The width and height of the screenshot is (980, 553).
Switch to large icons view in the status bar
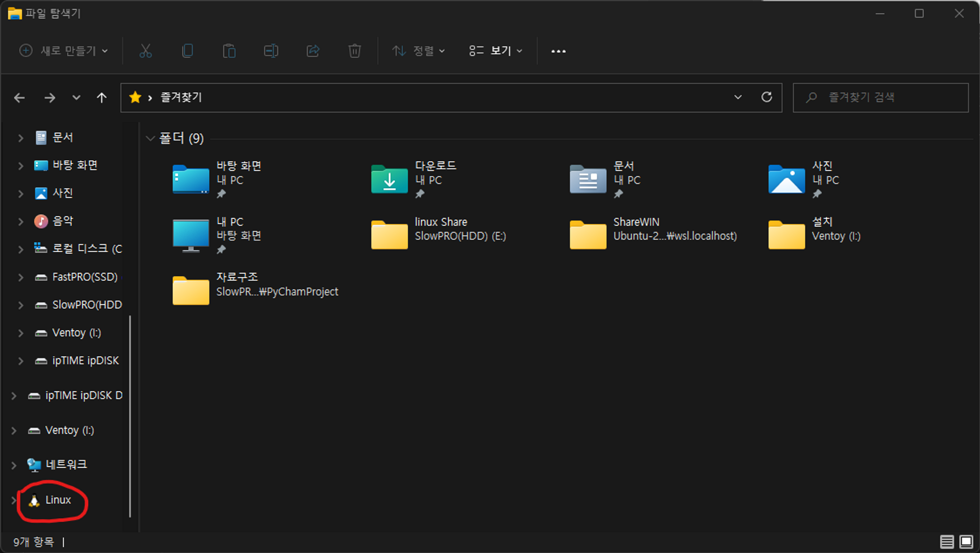point(966,542)
